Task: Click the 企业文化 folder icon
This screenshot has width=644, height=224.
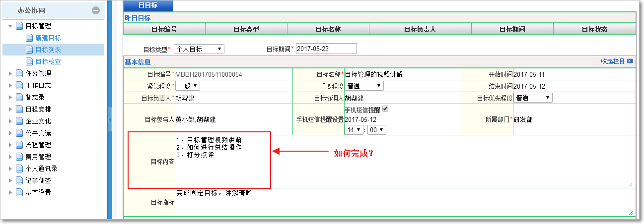Action: (19, 121)
